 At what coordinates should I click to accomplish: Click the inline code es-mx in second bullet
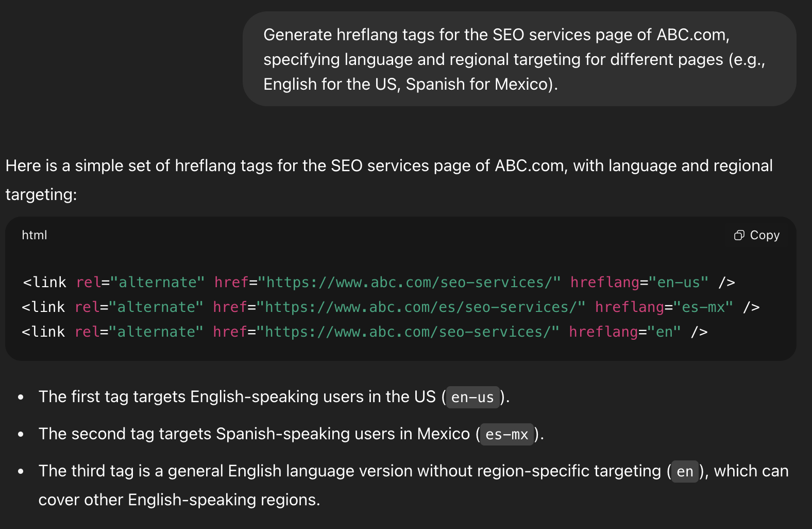(507, 434)
